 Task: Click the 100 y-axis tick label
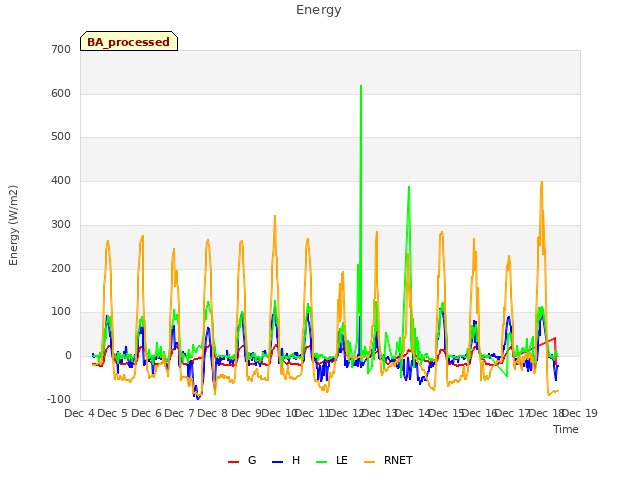61,312
